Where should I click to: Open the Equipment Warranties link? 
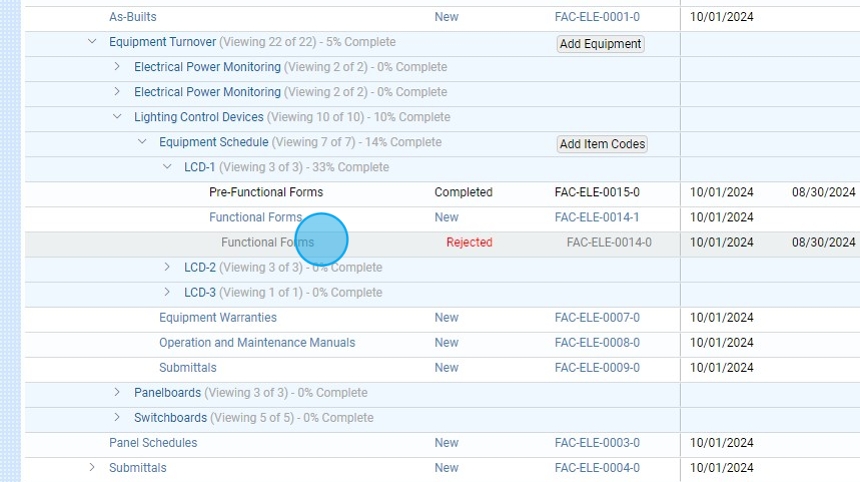pyautogui.click(x=218, y=317)
